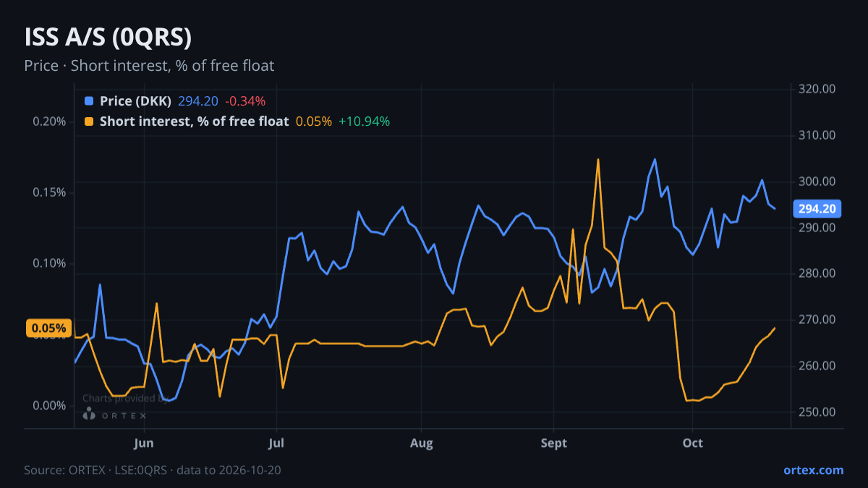Click the 290.00 right axis label
The width and height of the screenshot is (868, 488).
(817, 228)
